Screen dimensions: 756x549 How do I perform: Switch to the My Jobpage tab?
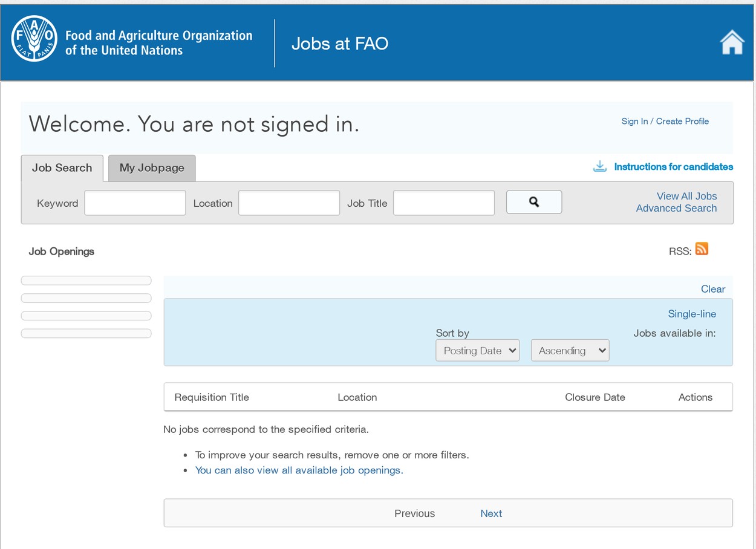tap(152, 168)
